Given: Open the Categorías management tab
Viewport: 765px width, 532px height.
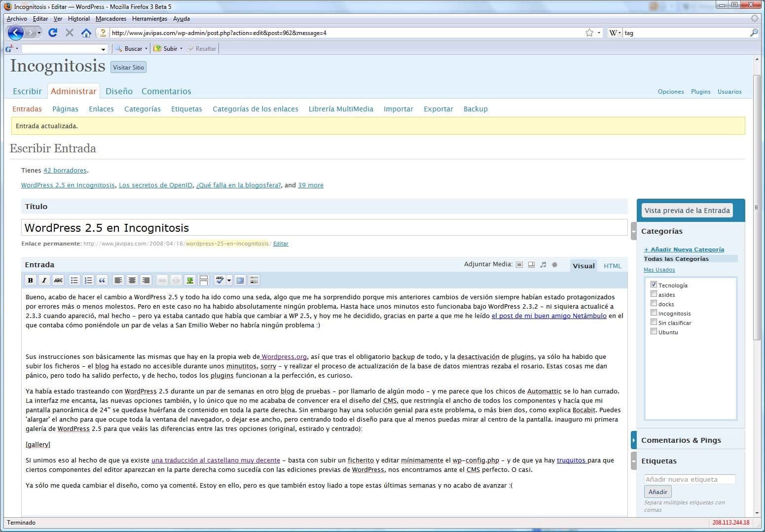Looking at the screenshot, I should pyautogui.click(x=142, y=109).
